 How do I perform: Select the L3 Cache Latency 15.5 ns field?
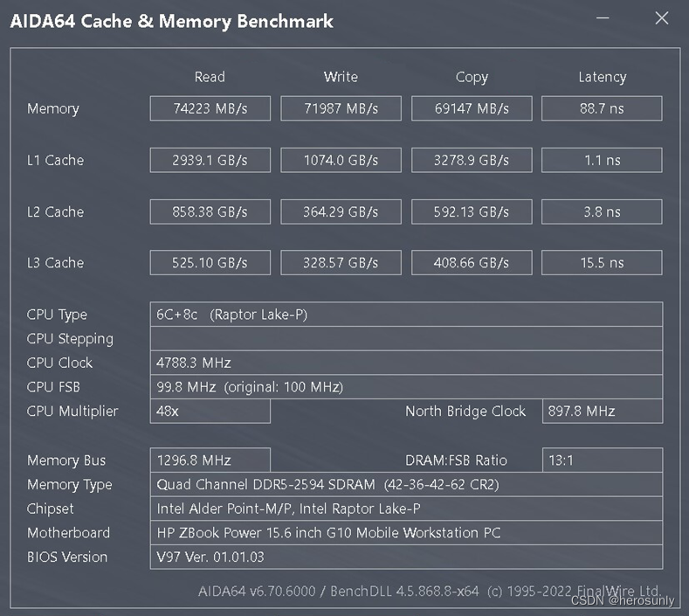click(602, 262)
